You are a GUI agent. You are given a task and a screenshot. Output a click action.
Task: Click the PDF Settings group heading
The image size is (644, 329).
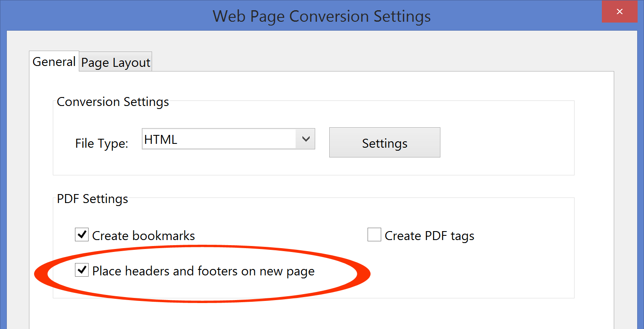(92, 198)
